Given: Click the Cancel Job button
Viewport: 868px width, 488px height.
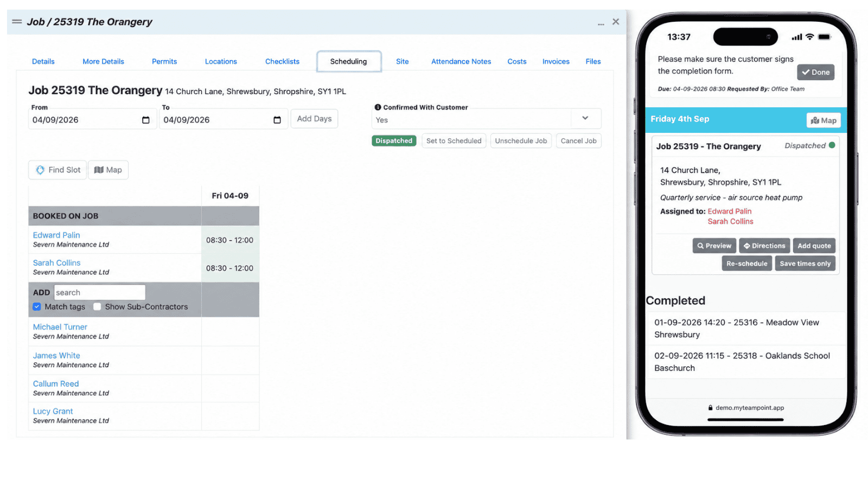Looking at the screenshot, I should click(579, 141).
